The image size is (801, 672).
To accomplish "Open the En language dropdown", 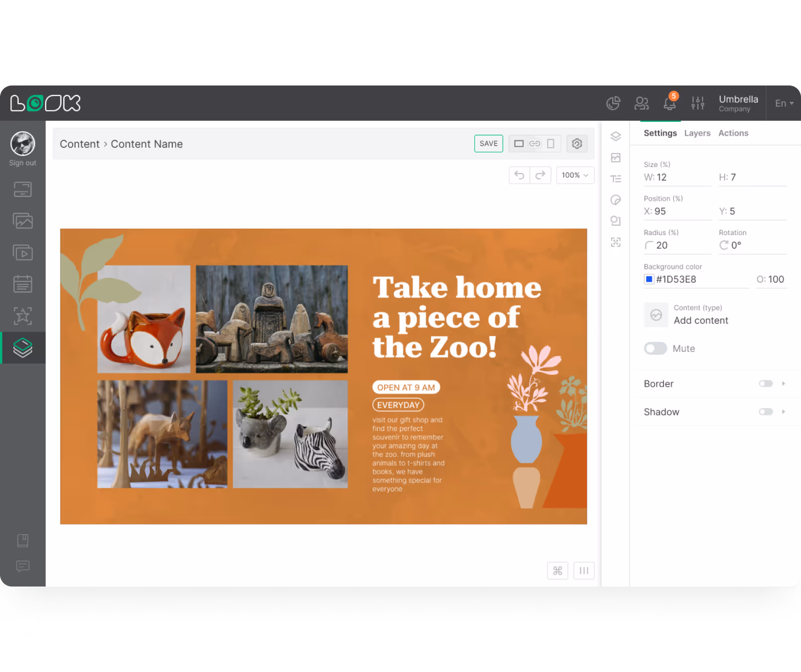I will (783, 103).
